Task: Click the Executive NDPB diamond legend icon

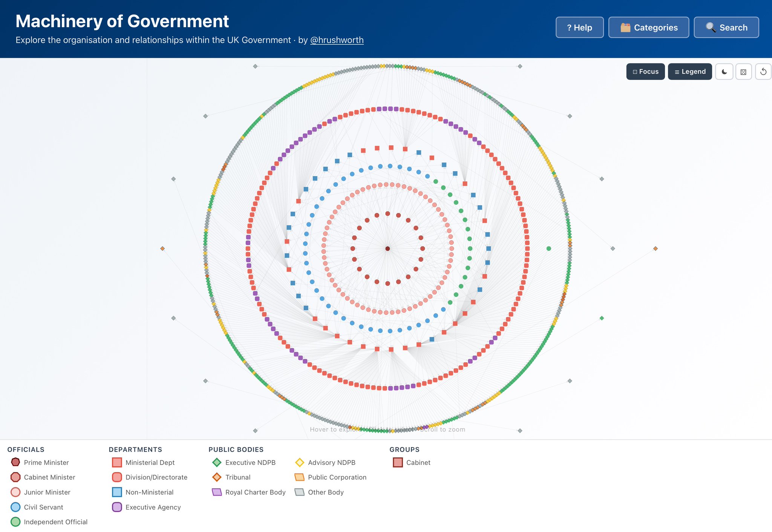Action: 217,462
